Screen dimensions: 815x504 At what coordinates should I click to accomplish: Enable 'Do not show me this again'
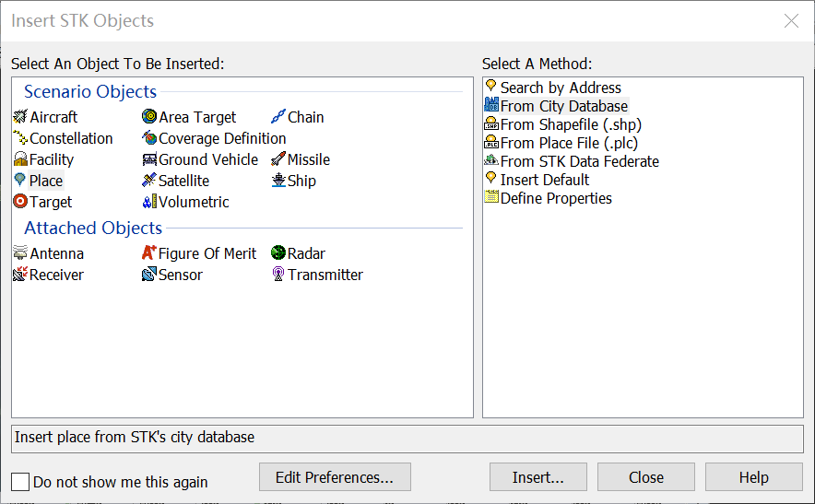click(x=21, y=481)
